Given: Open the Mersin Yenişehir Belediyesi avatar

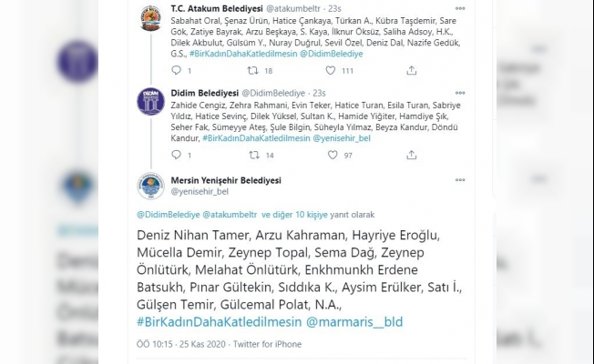Looking at the screenshot, I should (150, 185).
